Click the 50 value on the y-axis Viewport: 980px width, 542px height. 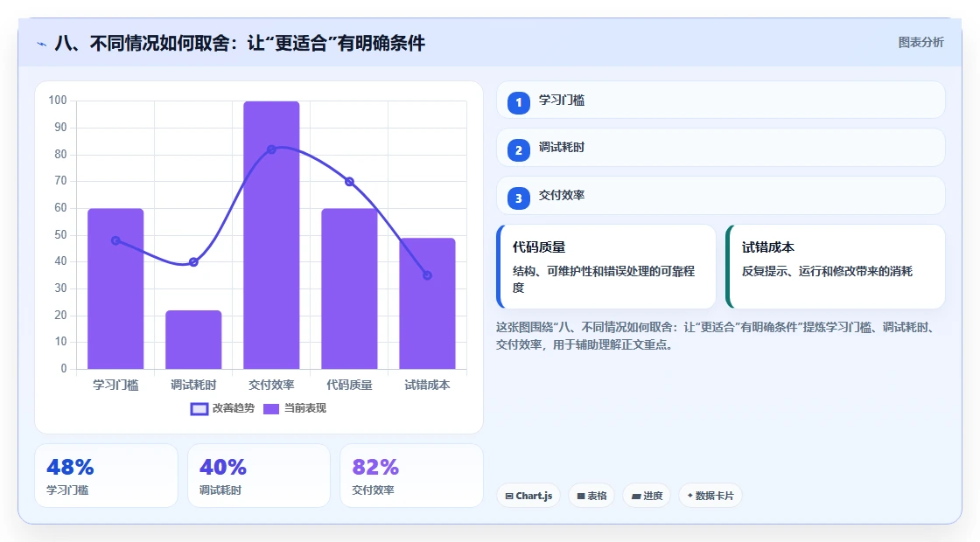point(60,235)
